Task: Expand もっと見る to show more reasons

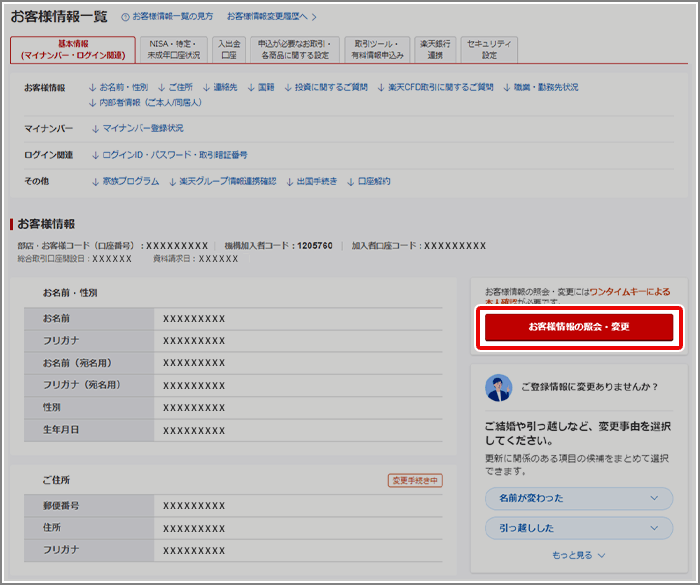Action: coord(579,555)
